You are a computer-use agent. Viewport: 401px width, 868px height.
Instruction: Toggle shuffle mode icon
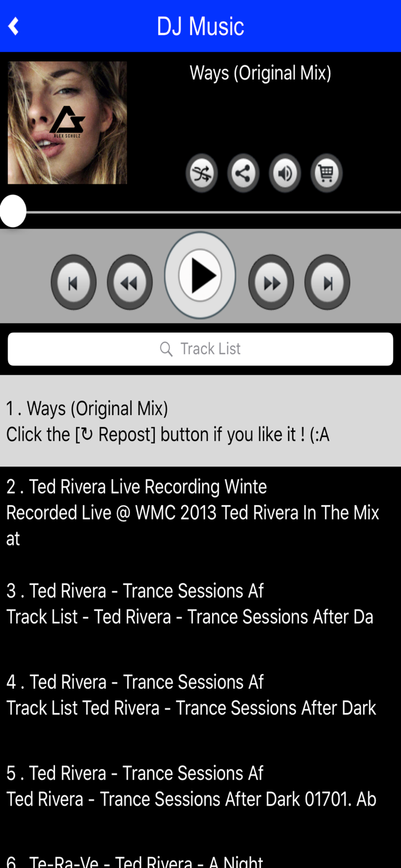tap(202, 173)
